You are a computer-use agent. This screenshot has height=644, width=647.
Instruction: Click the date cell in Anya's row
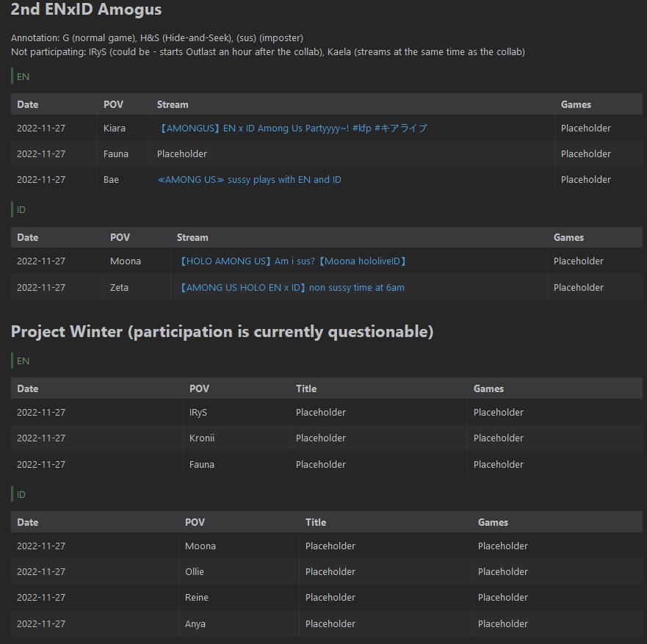tap(41, 623)
